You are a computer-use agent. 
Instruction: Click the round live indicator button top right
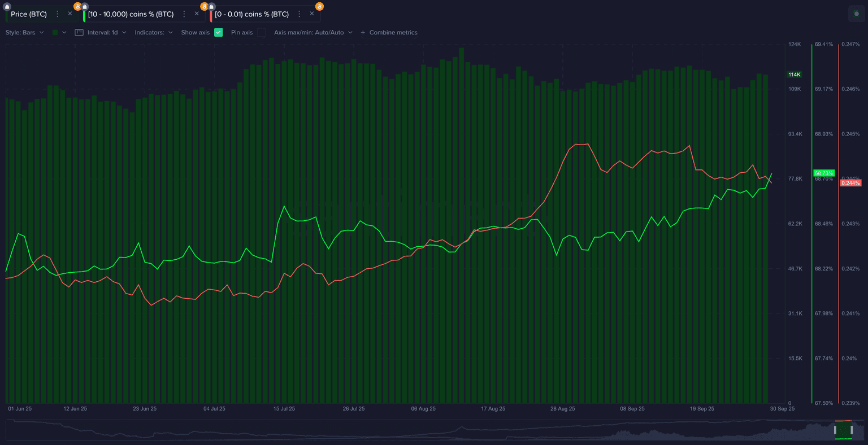point(856,14)
